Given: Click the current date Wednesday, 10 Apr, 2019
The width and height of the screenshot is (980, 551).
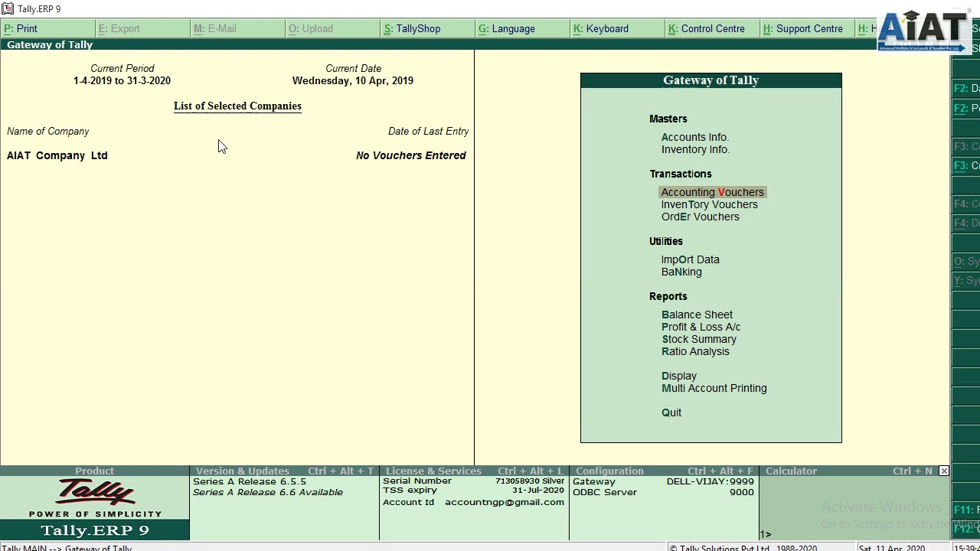Looking at the screenshot, I should 353,80.
